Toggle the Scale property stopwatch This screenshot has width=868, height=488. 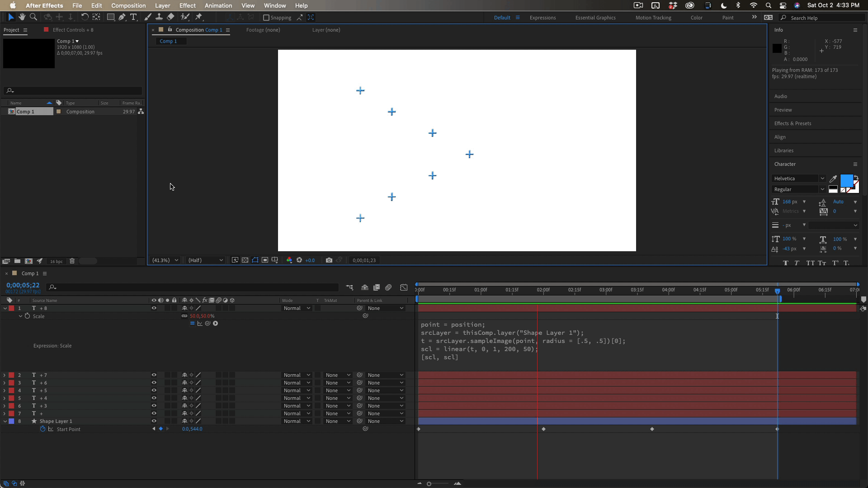pos(27,316)
